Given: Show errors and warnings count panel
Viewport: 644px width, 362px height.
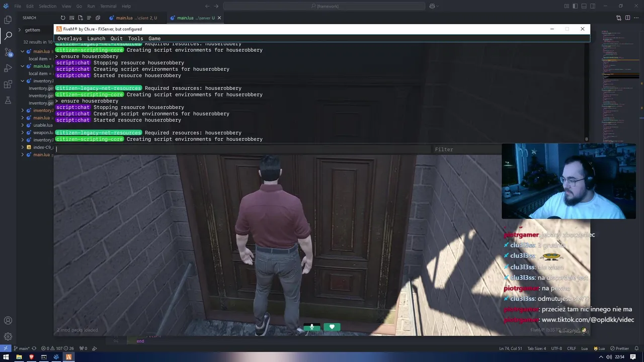Looking at the screenshot, I should click(57, 348).
